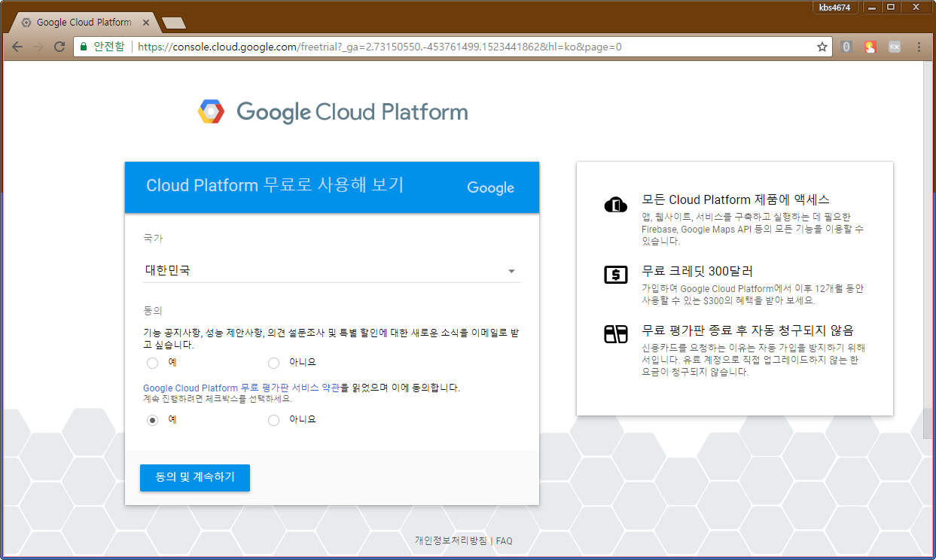The height and width of the screenshot is (560, 936).
Task: Minimize the Chrome window
Action: [x=871, y=8]
